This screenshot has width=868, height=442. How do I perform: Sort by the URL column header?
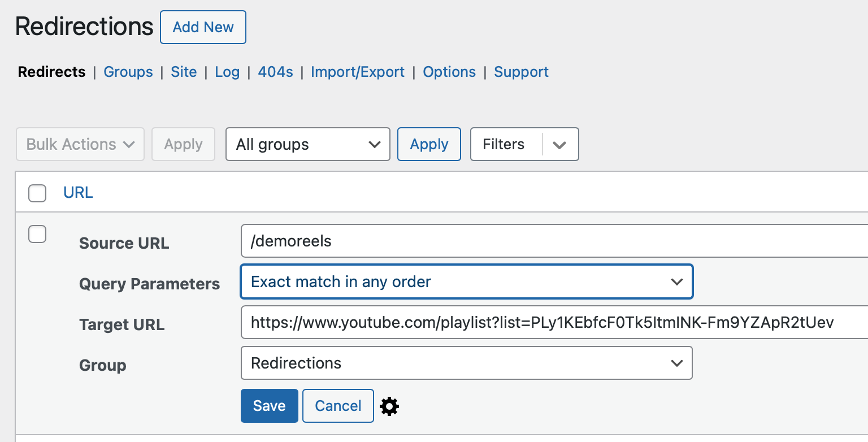pyautogui.click(x=78, y=193)
